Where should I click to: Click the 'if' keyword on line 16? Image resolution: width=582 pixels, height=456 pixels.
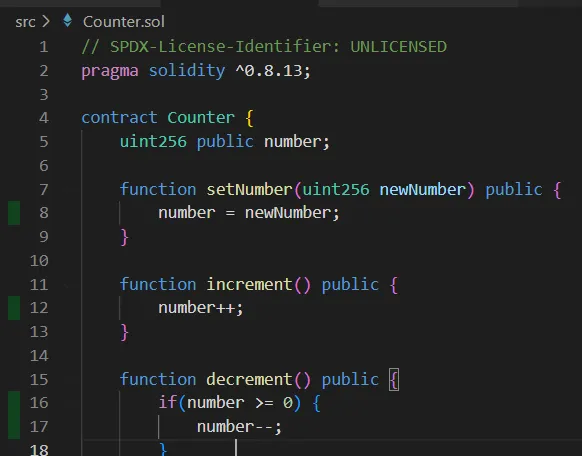coord(167,403)
